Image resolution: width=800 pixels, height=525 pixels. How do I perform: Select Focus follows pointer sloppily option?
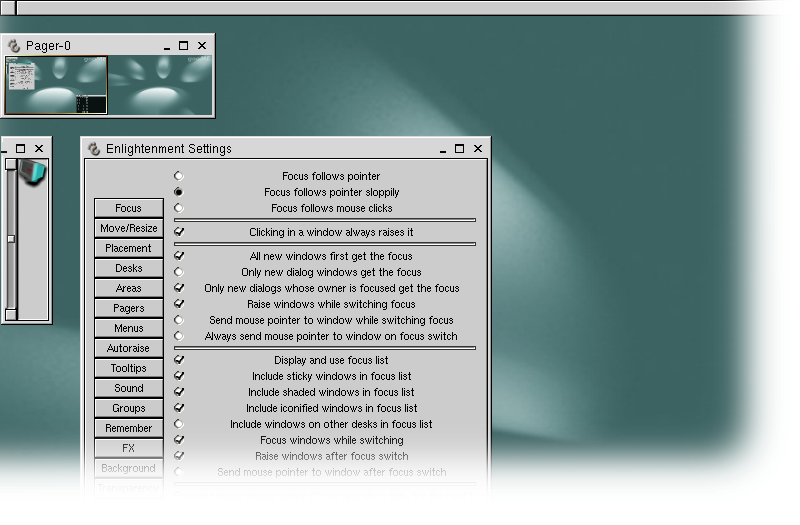(x=179, y=192)
